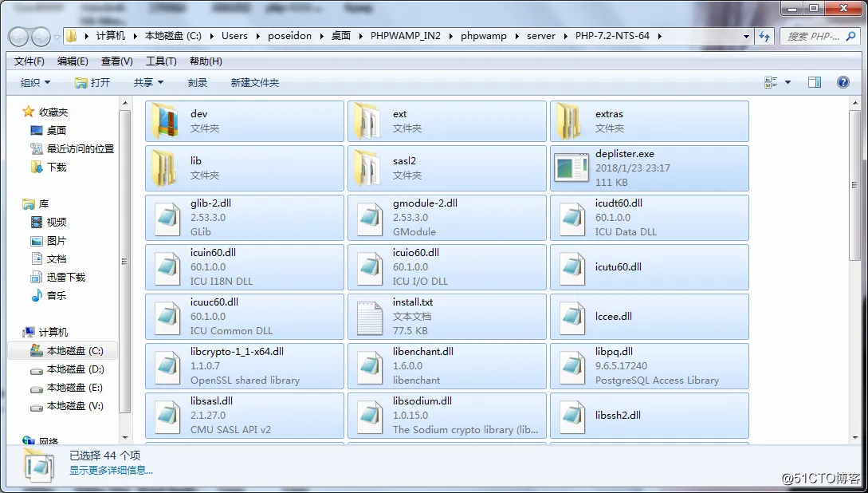Open the 共享 dropdown menu
The height and width of the screenshot is (493, 868).
click(148, 82)
